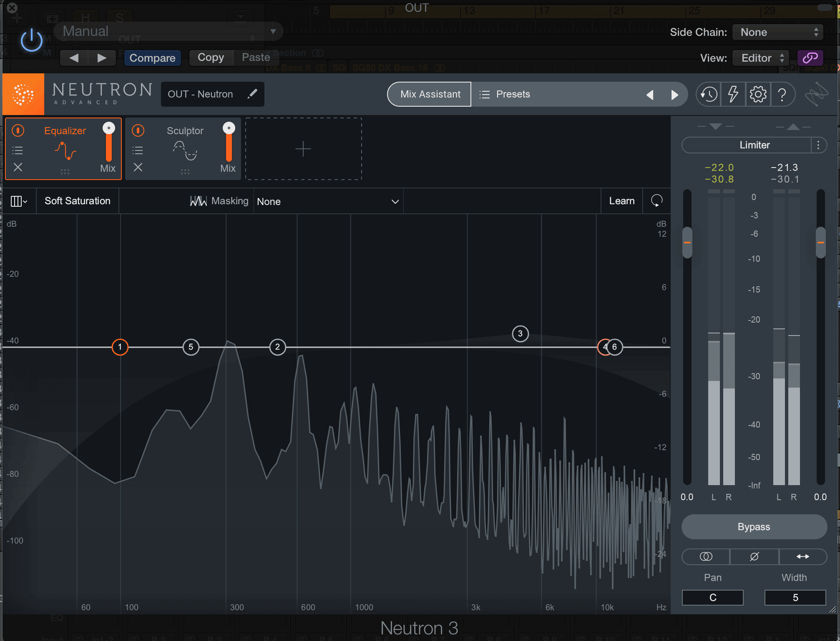Screen dimensions: 840x641
Task: Open the View Editor dropdown
Action: coord(762,58)
